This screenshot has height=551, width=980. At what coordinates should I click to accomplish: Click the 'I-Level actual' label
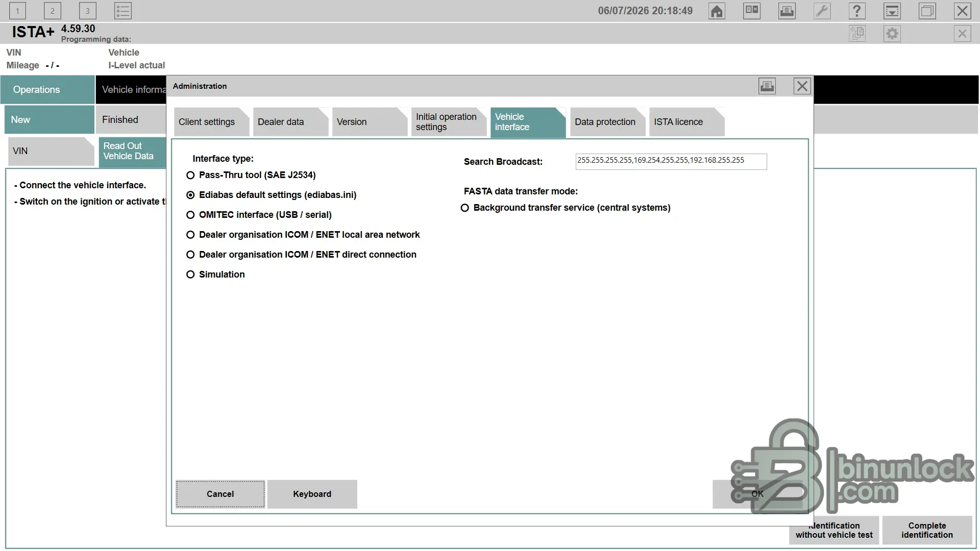click(x=137, y=65)
